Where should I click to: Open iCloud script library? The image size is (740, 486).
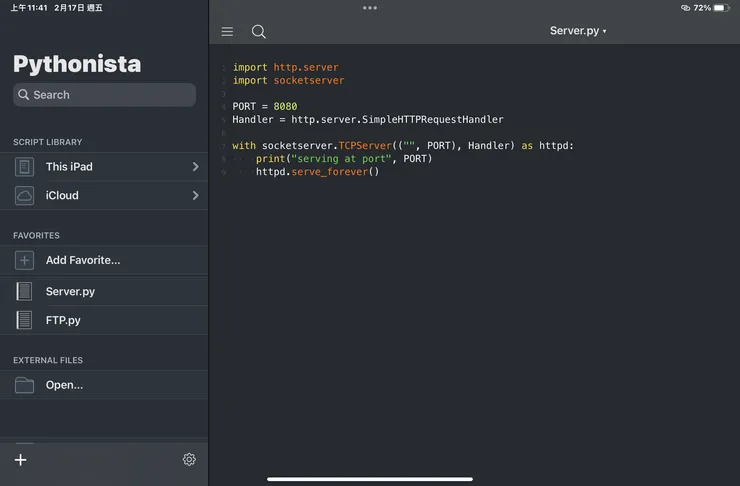pyautogui.click(x=104, y=195)
